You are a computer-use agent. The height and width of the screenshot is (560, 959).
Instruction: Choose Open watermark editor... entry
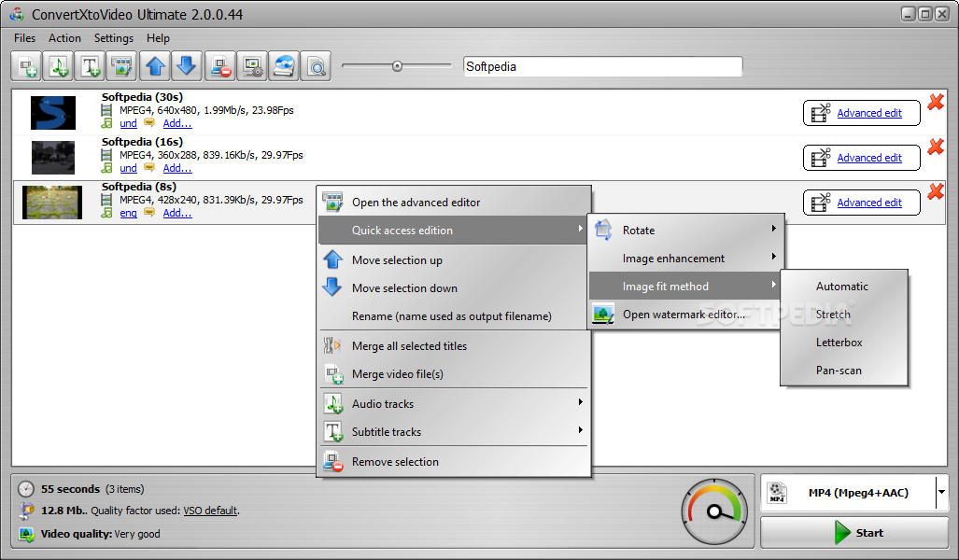click(x=685, y=315)
